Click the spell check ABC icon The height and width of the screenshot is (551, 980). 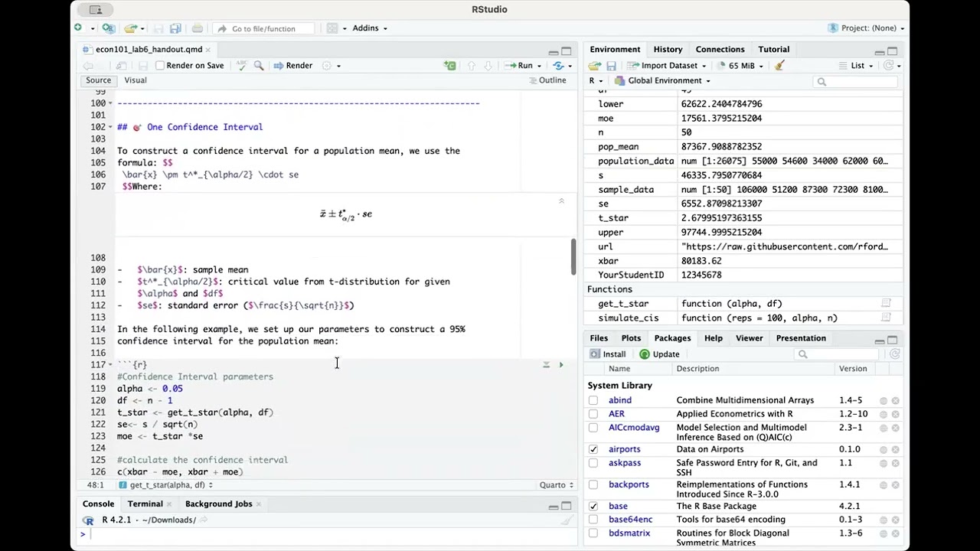click(241, 66)
